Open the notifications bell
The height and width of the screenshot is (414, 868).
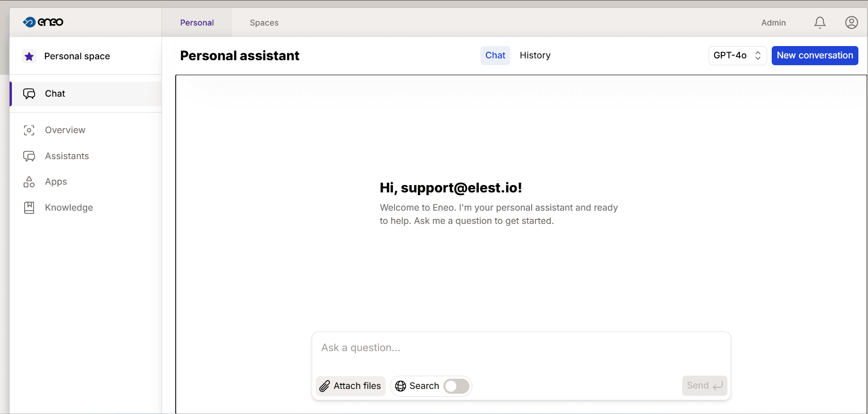pyautogui.click(x=820, y=22)
